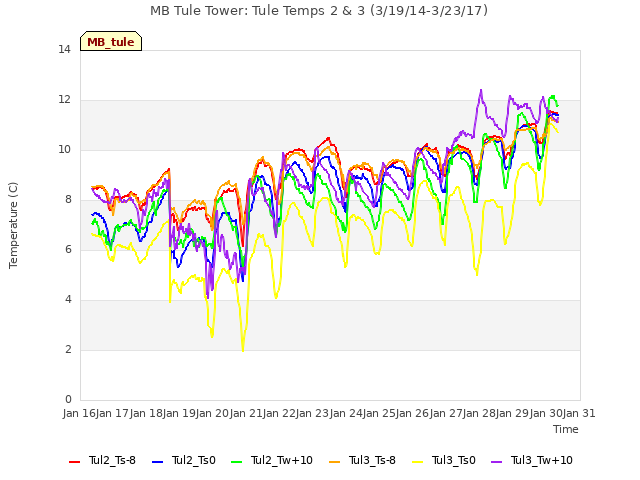This screenshot has width=640, height=480.
Task: Click the Temperature (C) axis label
Action: coord(13,225)
